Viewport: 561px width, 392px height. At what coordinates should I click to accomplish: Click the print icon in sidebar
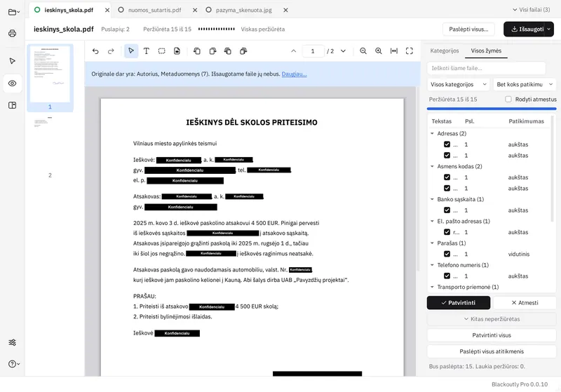12,33
